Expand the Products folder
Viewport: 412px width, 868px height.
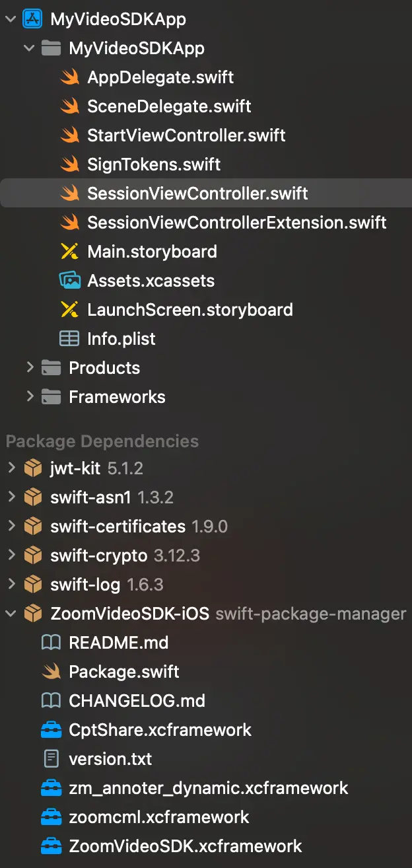pyautogui.click(x=29, y=367)
